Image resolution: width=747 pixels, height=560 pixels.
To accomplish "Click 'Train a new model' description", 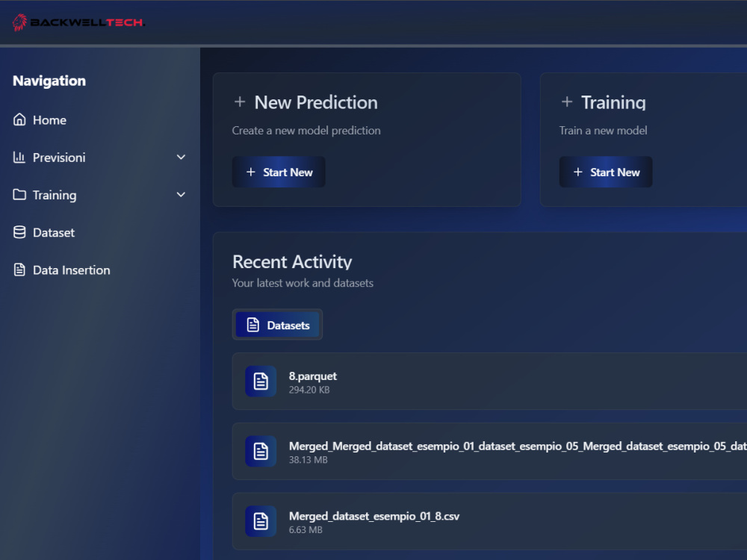I will click(x=603, y=131).
